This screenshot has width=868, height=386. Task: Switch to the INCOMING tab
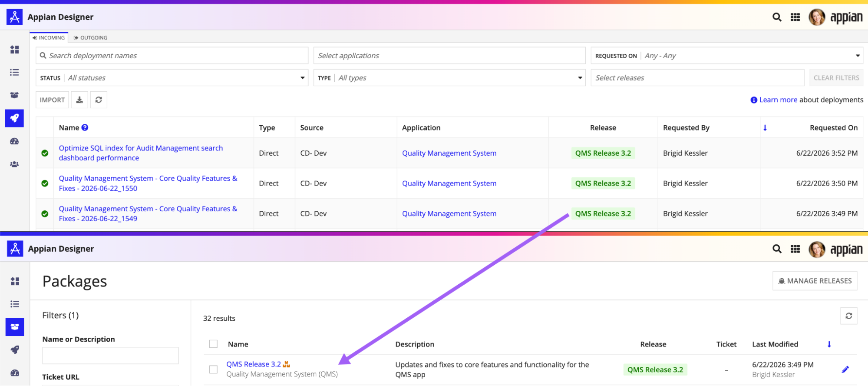tap(49, 38)
